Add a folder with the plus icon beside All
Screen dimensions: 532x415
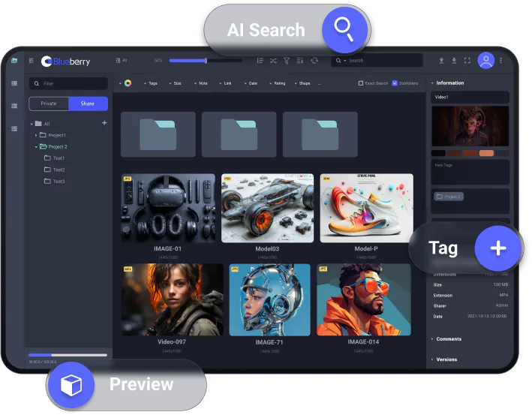104,123
